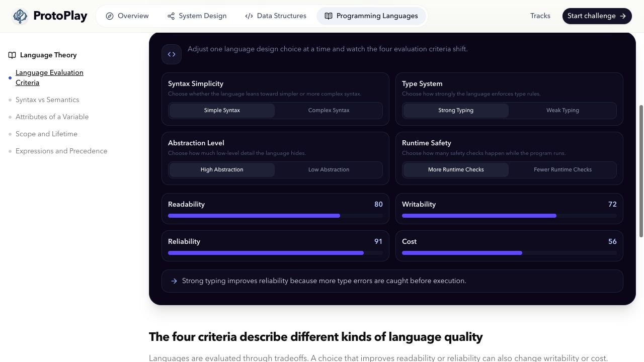Click the share-nodes icon beside System Design
The width and height of the screenshot is (644, 362).
(171, 16)
